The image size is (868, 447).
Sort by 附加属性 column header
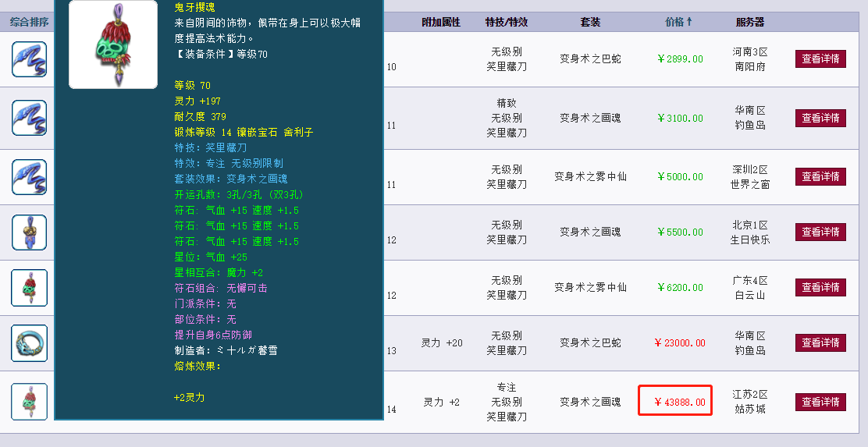(x=441, y=22)
